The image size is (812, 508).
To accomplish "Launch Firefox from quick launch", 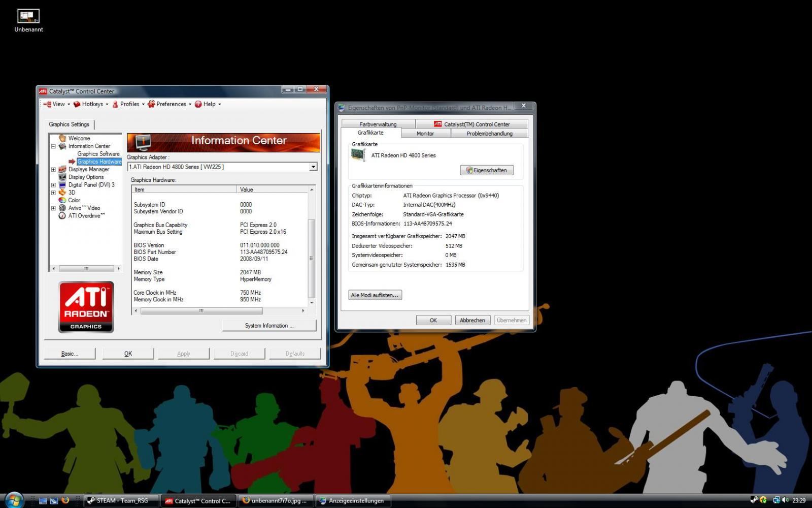I will pyautogui.click(x=65, y=501).
